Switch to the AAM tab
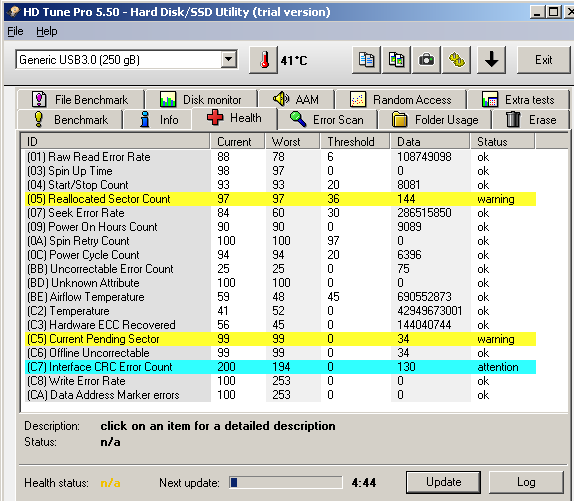Viewport: 574px width, 501px height. click(x=296, y=100)
